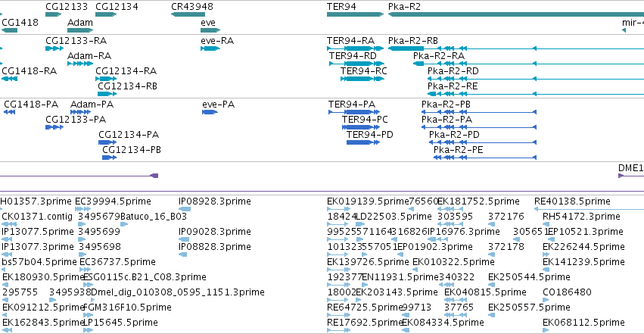Screen dimensions: 644x334
Task: Select the RE40138.5prime EST label
Action: click(572, 201)
